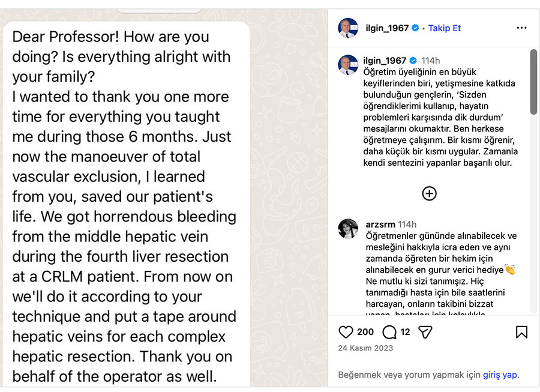The height and width of the screenshot is (392, 540).
Task: Click the header profile picture of ilgin_1967
Action: [348, 28]
